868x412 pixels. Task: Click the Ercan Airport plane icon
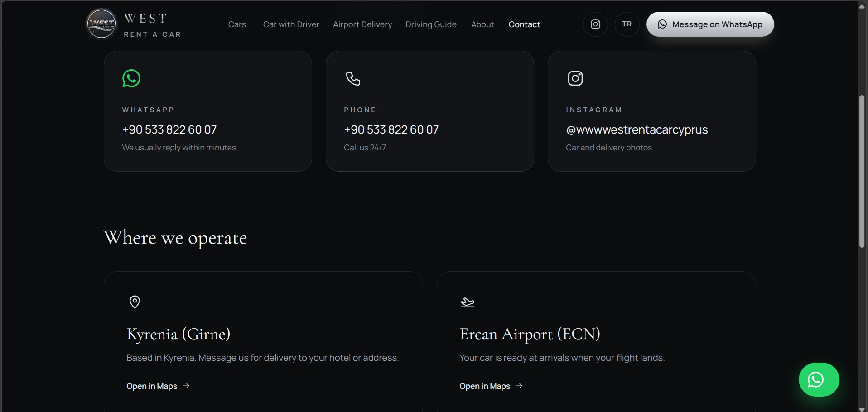pyautogui.click(x=468, y=302)
